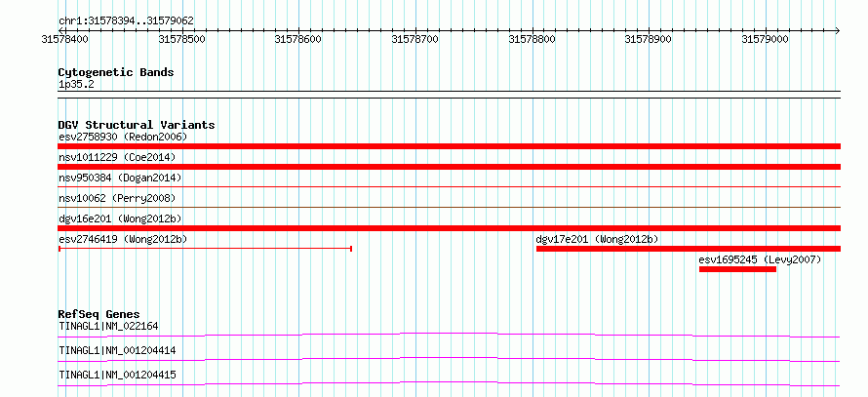Click the short red esv1695245 bar
The image size is (868, 397).
[x=737, y=269]
